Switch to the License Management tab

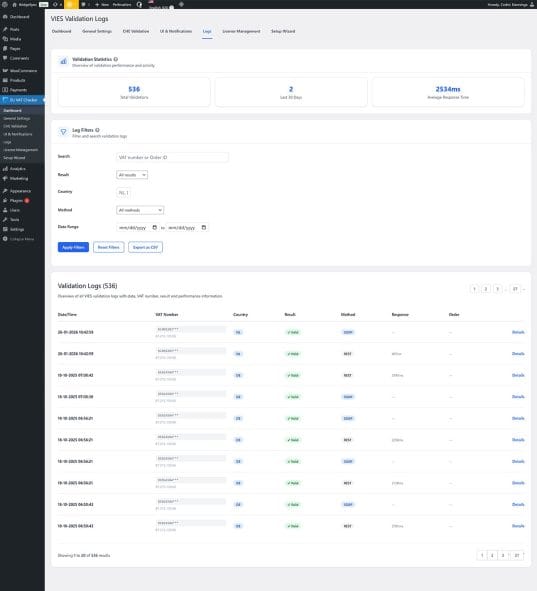tap(241, 31)
